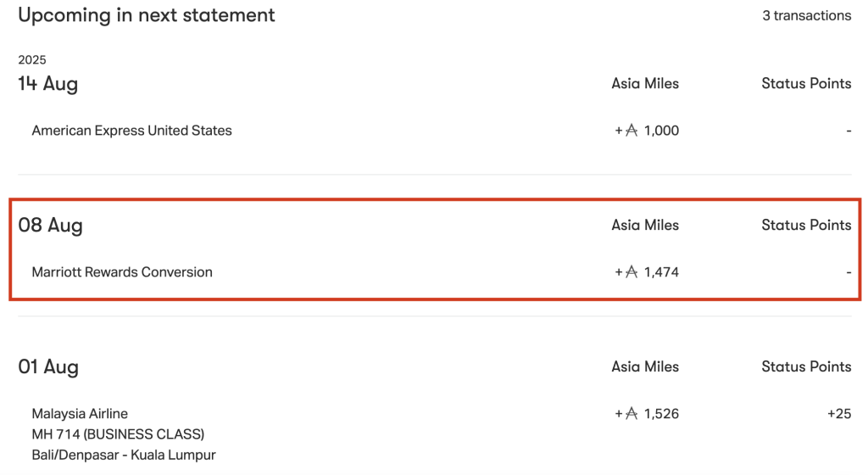Click the 3 transactions count label
This screenshot has width=868, height=475.
[x=807, y=15]
